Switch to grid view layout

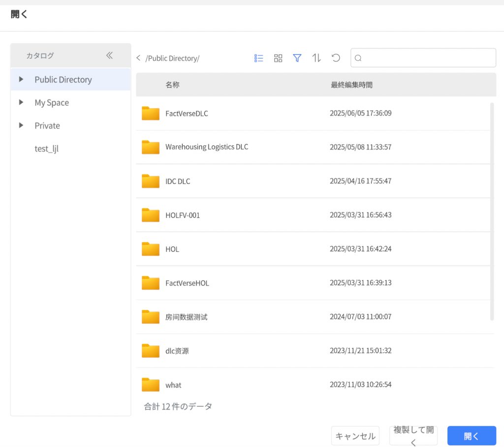[278, 58]
